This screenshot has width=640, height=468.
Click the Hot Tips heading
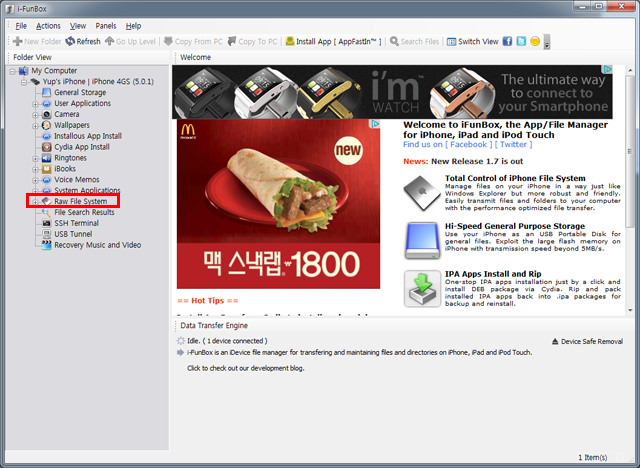tap(207, 301)
